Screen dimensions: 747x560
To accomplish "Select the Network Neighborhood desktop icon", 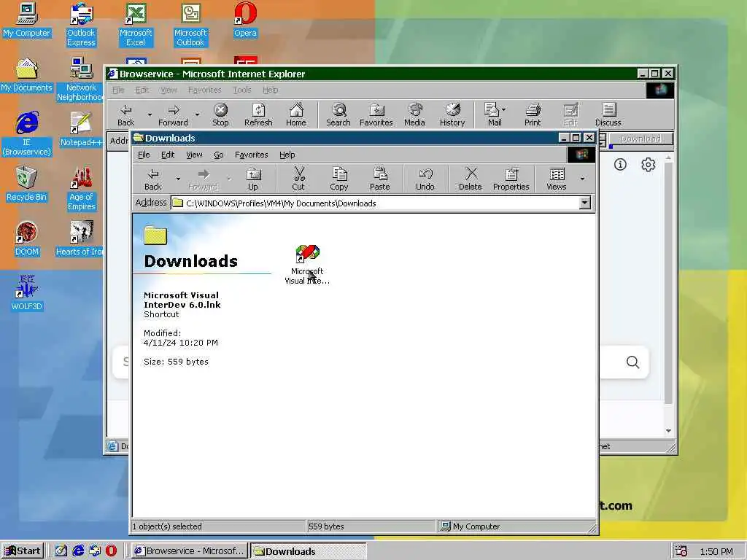I will 80,79.
